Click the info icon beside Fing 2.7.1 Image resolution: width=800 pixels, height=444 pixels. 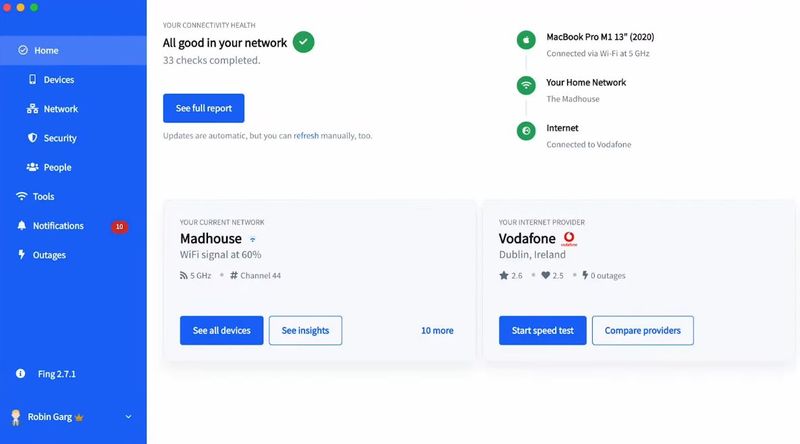coord(20,373)
